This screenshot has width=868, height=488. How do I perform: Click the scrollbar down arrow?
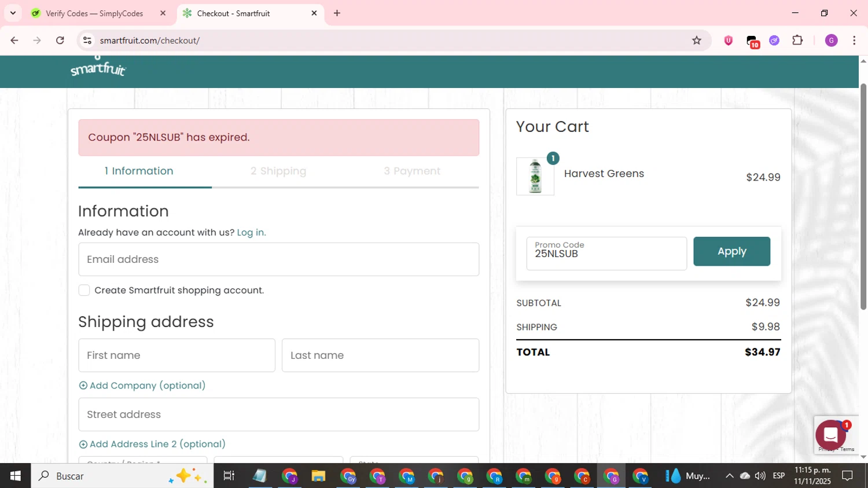(863, 457)
